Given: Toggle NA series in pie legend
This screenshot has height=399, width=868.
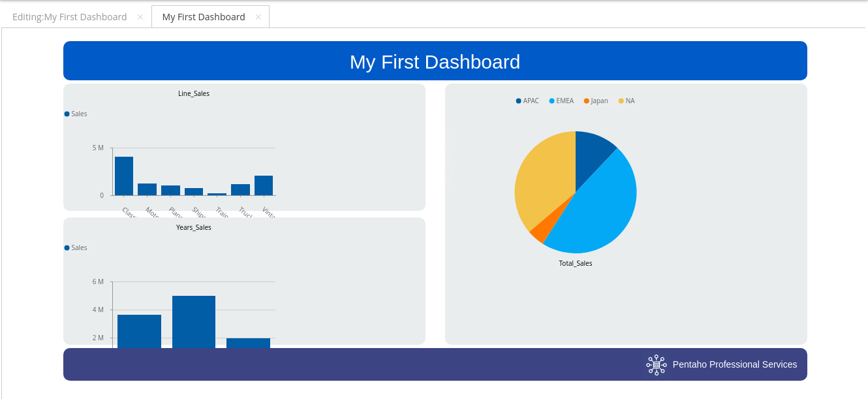Looking at the screenshot, I should pyautogui.click(x=627, y=101).
